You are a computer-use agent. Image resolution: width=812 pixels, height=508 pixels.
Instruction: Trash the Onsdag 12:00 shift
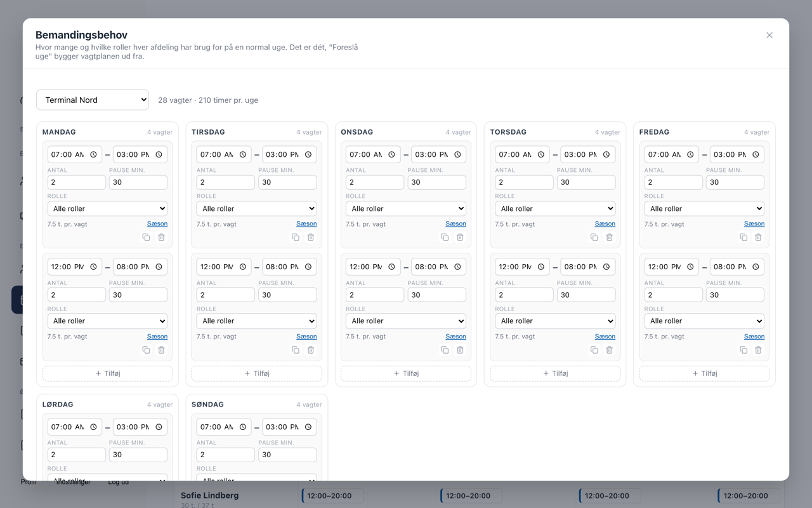(x=460, y=350)
